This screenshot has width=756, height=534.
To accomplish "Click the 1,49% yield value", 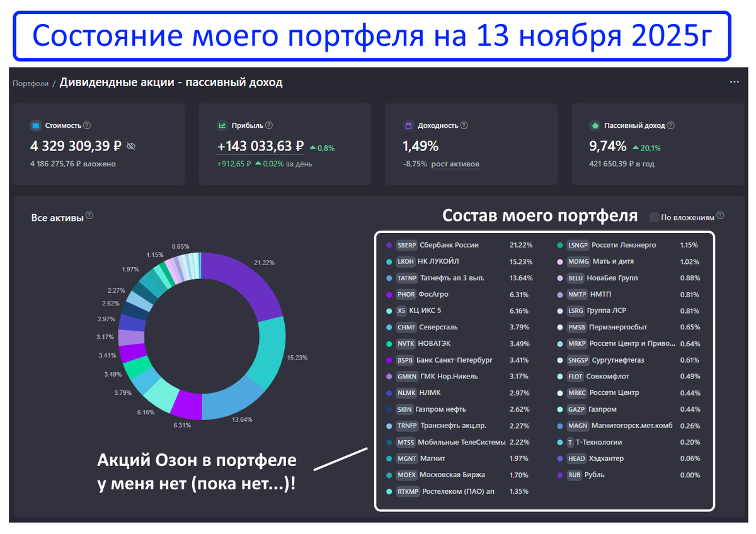I will click(x=421, y=146).
